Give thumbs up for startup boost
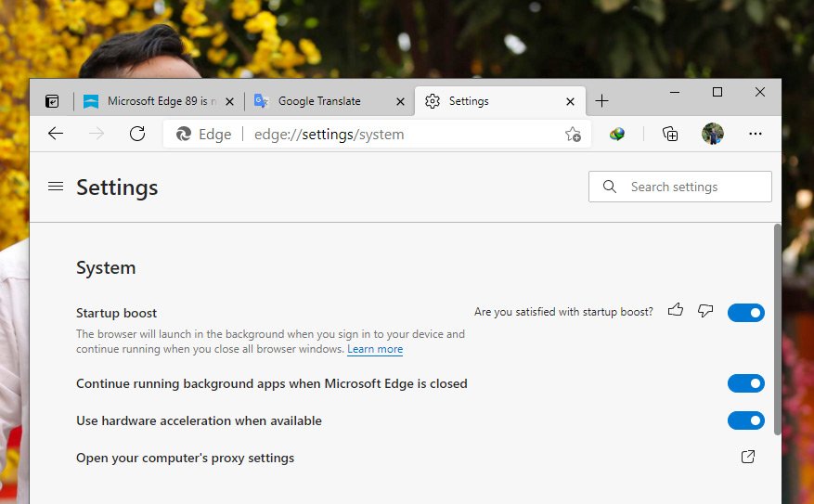This screenshot has width=814, height=504. (x=676, y=310)
